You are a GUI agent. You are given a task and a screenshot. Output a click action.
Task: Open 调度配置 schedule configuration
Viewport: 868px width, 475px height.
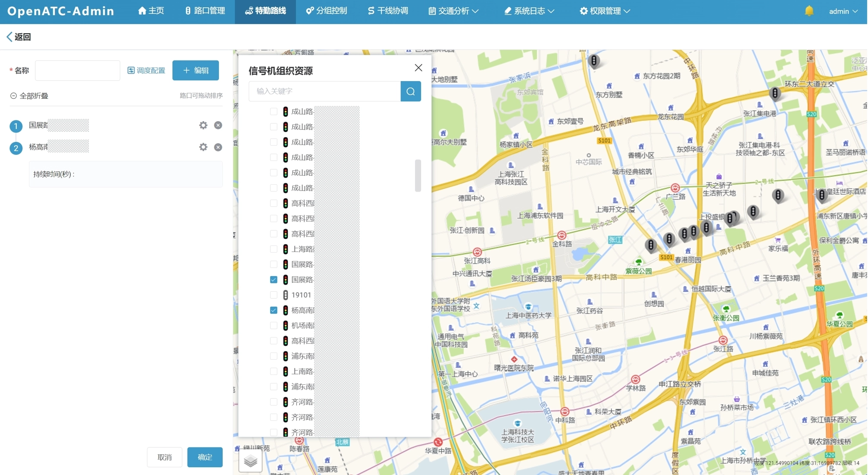pos(147,70)
